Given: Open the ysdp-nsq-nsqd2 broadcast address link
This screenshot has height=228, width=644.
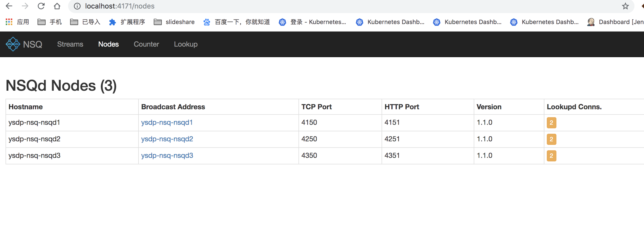Looking at the screenshot, I should pos(167,139).
